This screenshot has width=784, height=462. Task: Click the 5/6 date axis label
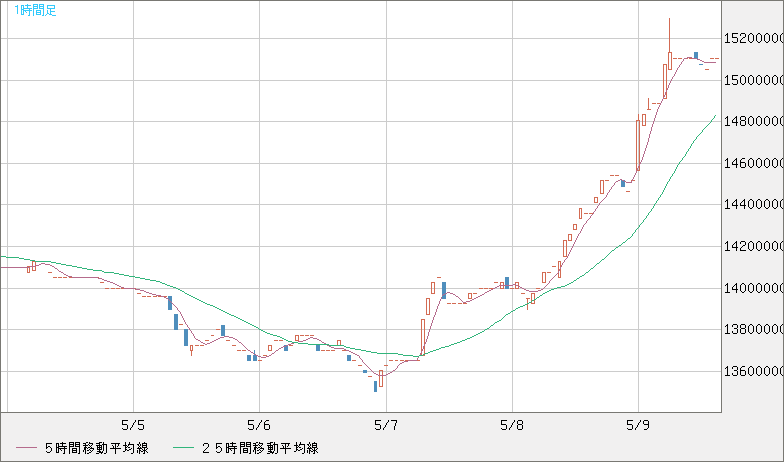(x=259, y=426)
